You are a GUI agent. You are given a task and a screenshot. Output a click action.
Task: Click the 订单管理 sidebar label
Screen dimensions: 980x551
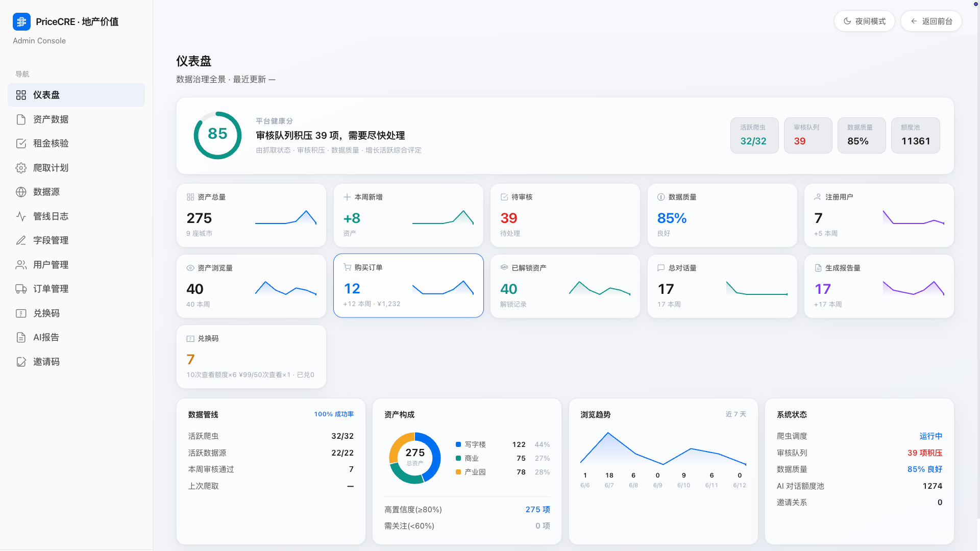point(51,289)
